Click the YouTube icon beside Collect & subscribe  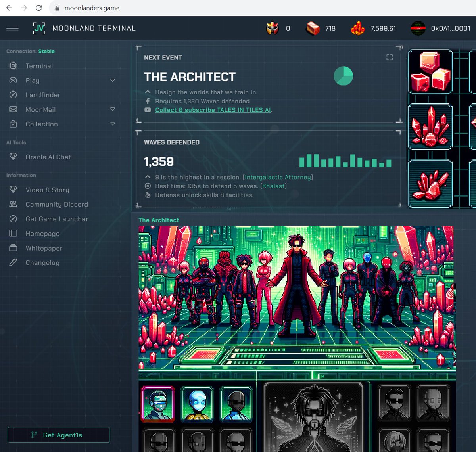[148, 110]
